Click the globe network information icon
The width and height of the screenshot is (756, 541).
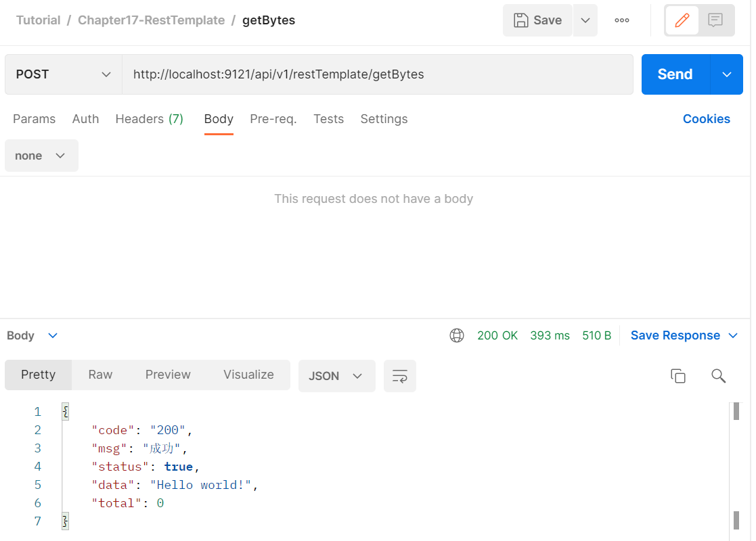457,335
